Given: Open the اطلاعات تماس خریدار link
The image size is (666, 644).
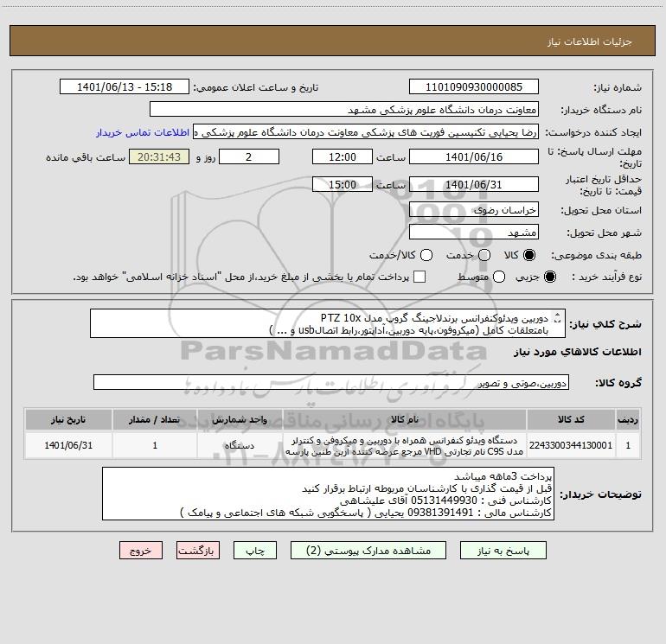Looking at the screenshot, I should point(143,132).
